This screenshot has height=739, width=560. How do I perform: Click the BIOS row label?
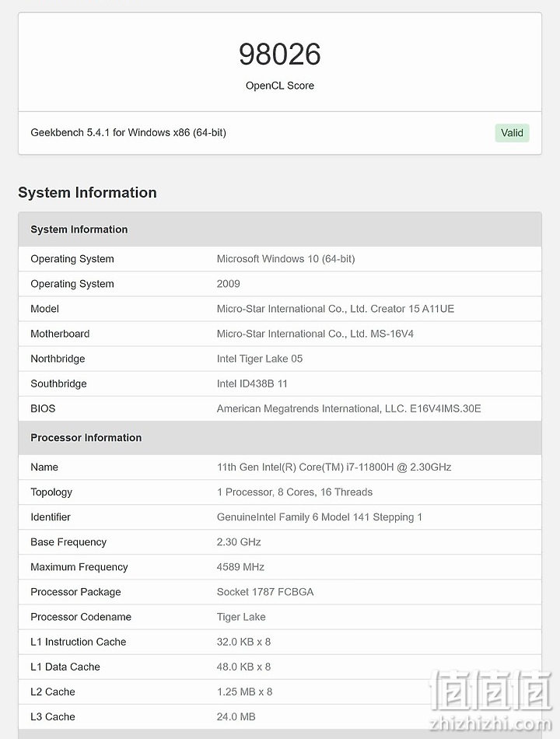43,408
